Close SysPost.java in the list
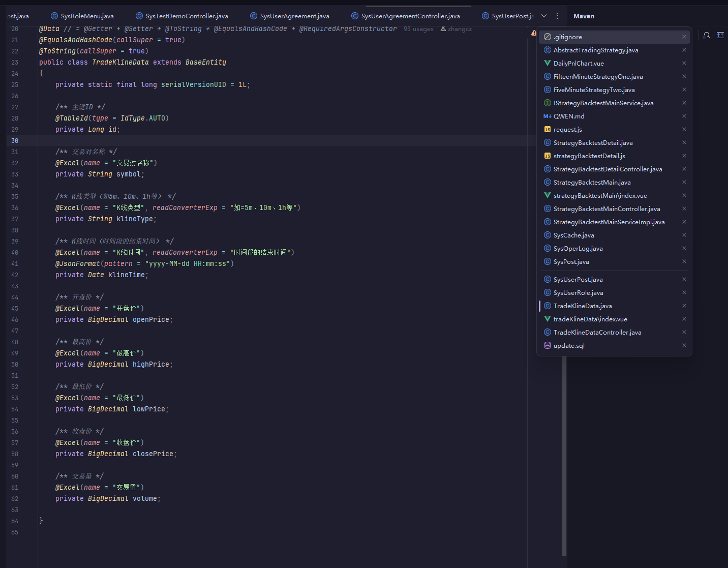Viewport: 728px width, 568px height. click(x=684, y=262)
